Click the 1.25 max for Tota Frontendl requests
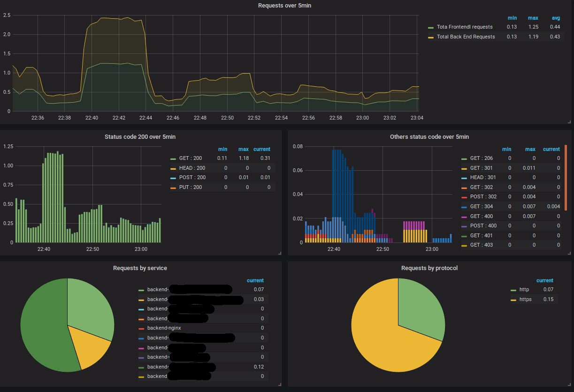Viewport: 574px width, 392px height. (533, 27)
